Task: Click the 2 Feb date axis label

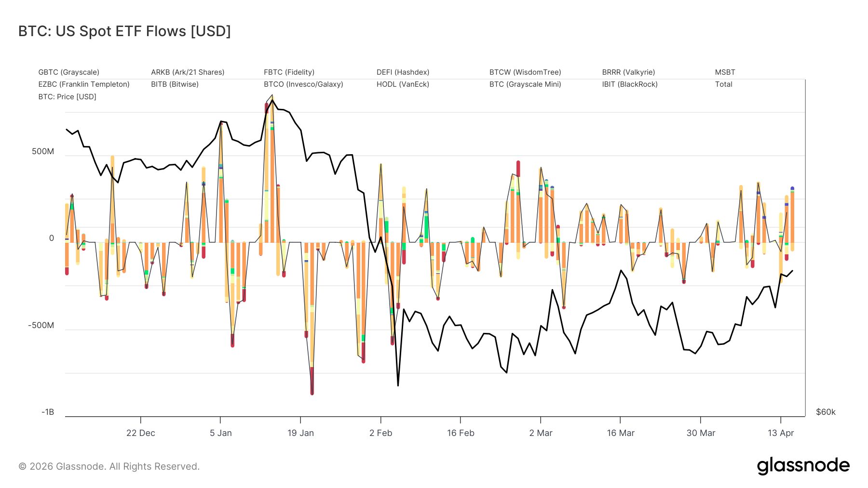Action: click(x=380, y=433)
